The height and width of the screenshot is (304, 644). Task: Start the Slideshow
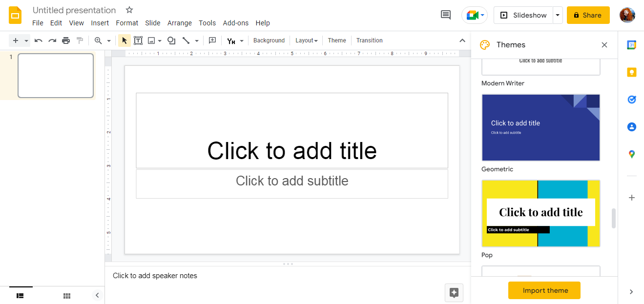tap(523, 15)
